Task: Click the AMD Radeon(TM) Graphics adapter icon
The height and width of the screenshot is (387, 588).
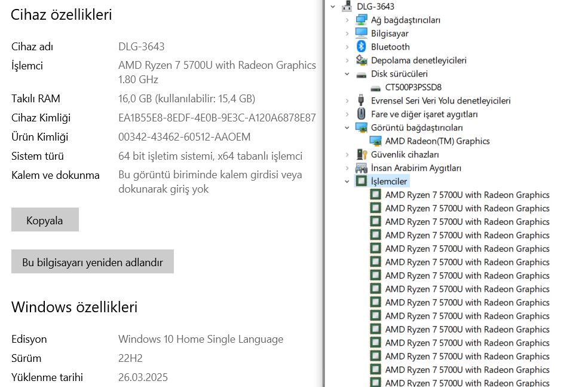Action: pyautogui.click(x=375, y=141)
